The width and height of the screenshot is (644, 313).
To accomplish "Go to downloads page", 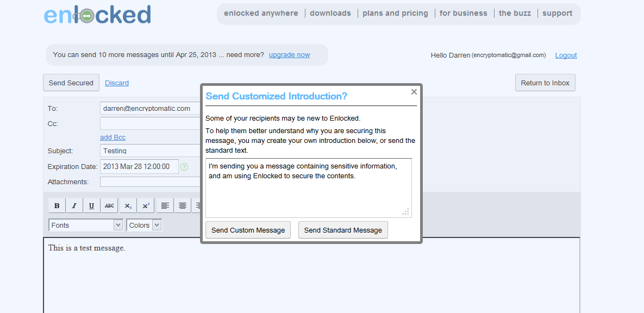I will (330, 13).
